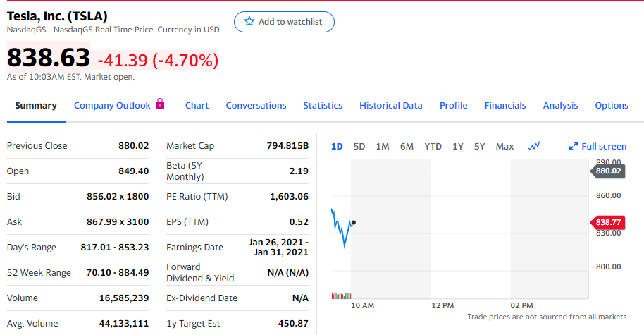The image size is (644, 335).
Task: Open the Analysis tab
Action: [x=560, y=106]
